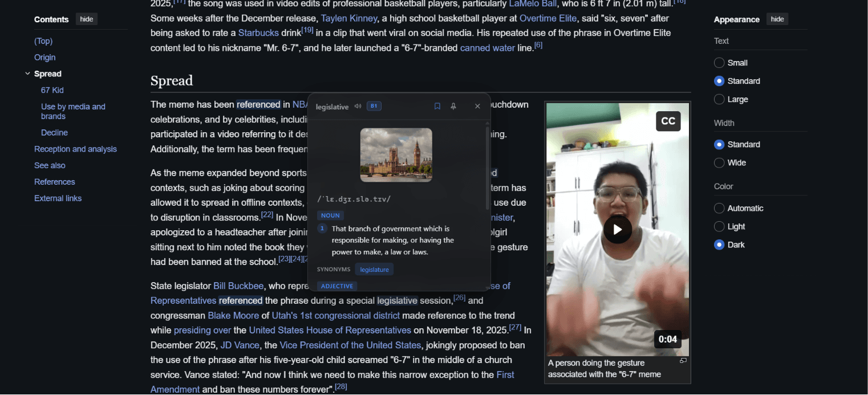The height and width of the screenshot is (395, 868).
Task: Open Taylen Kinney link
Action: [x=349, y=18]
